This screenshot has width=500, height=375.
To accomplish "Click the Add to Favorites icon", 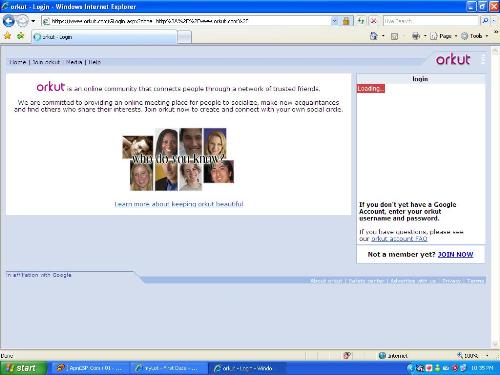I will coord(20,36).
